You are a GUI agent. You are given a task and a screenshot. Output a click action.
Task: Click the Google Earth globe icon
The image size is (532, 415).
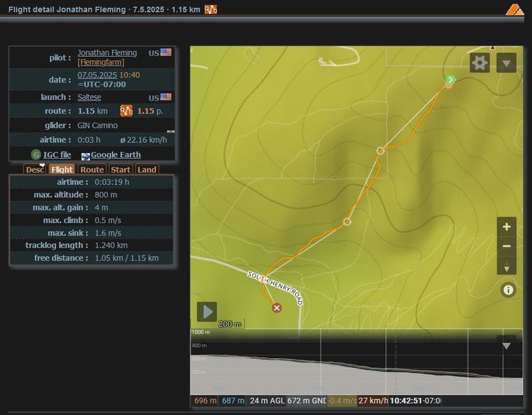(x=85, y=156)
